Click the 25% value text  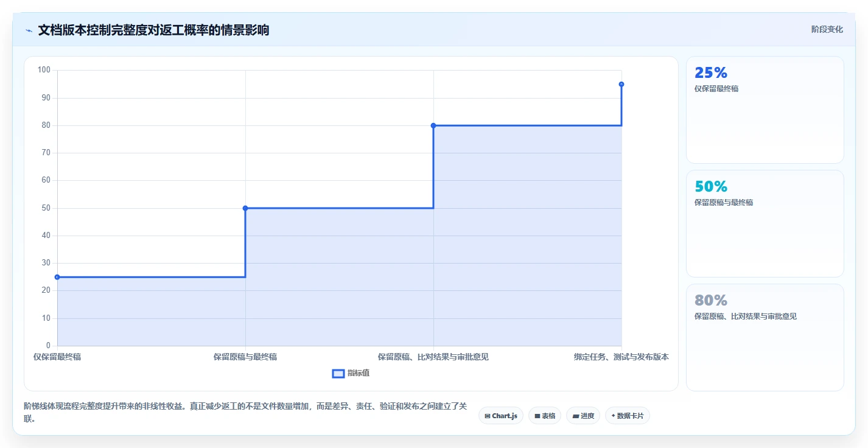tap(711, 73)
